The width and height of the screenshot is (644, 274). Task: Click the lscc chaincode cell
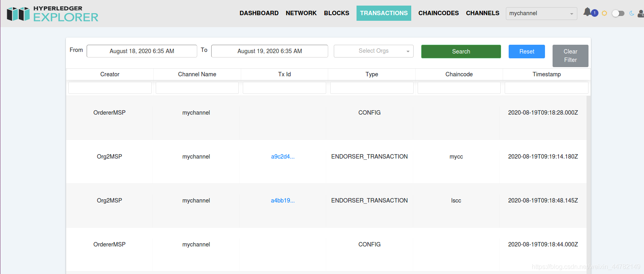(456, 201)
